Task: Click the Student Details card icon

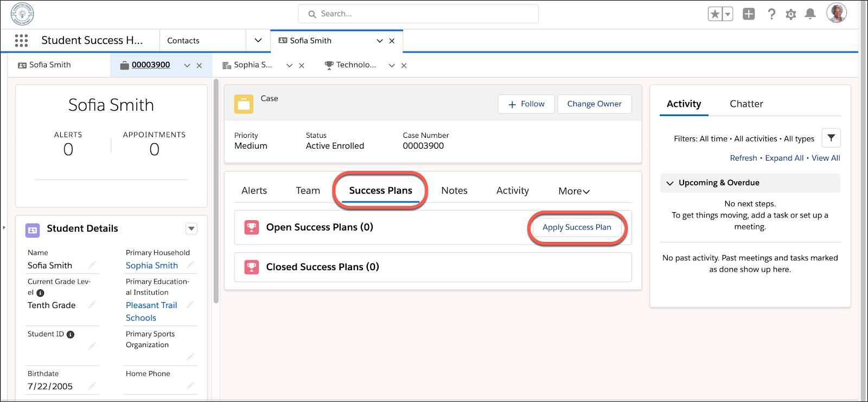Action: [x=33, y=230]
